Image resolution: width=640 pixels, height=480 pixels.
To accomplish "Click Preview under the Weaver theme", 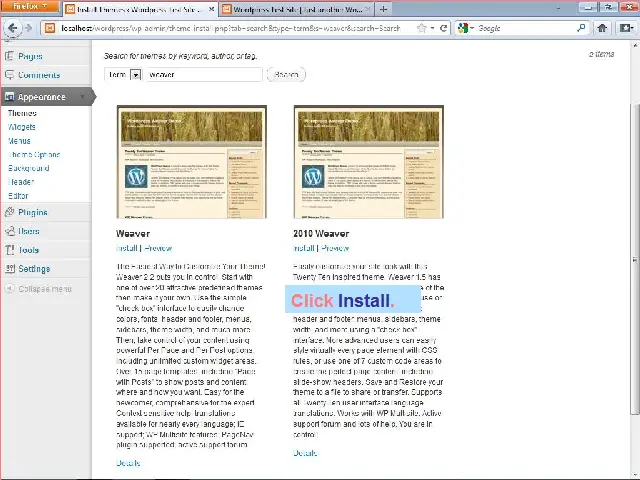I will coord(158,248).
